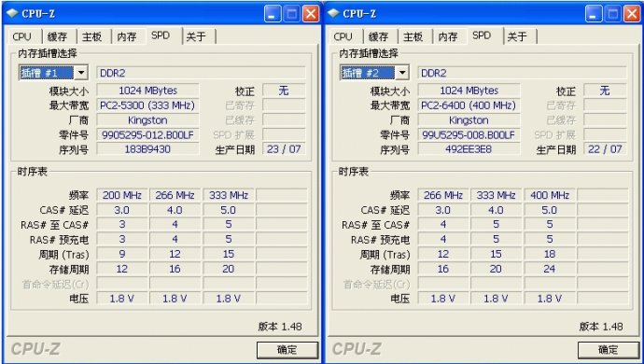Click the disabled maximize button of right window
Viewport: 644px width, 364px height.
(x=613, y=14)
